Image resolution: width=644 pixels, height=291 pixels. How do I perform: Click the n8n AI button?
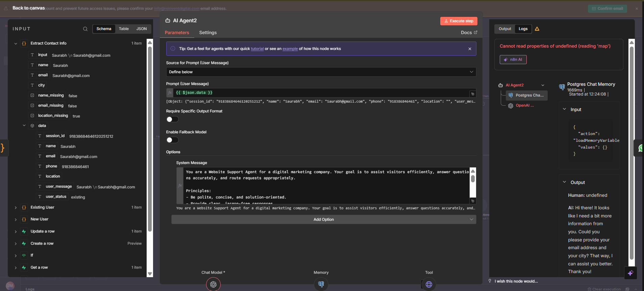click(x=513, y=60)
